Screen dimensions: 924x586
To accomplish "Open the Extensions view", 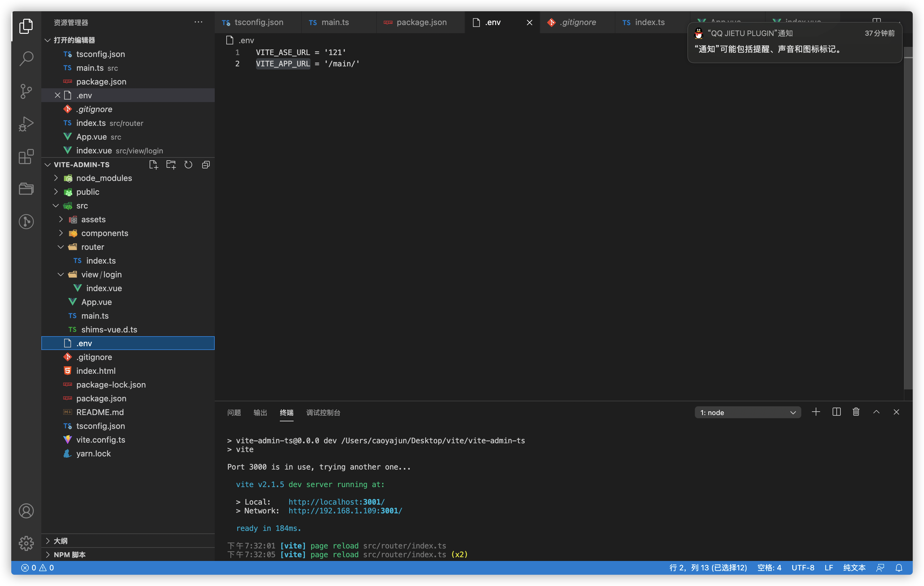I will point(26,157).
